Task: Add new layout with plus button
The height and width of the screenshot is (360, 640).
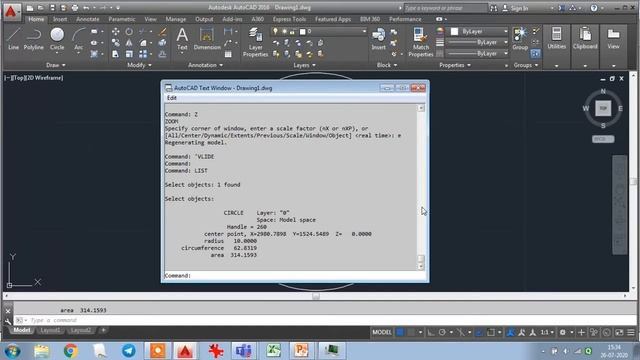Action: tap(103, 330)
